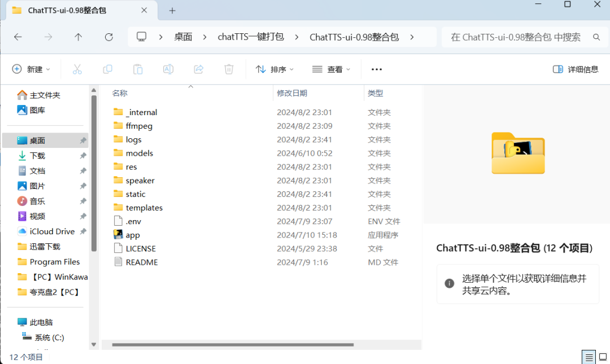This screenshot has width=610, height=364.
Task: Open 迅雷下载 folder in sidebar
Action: click(x=39, y=247)
